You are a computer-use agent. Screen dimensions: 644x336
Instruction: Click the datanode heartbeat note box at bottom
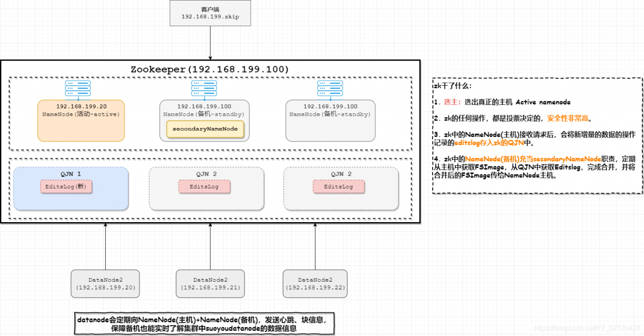[x=204, y=324]
